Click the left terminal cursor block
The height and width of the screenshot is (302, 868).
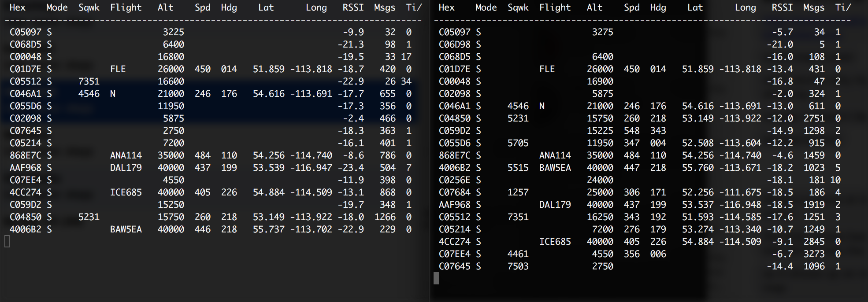pos(7,241)
